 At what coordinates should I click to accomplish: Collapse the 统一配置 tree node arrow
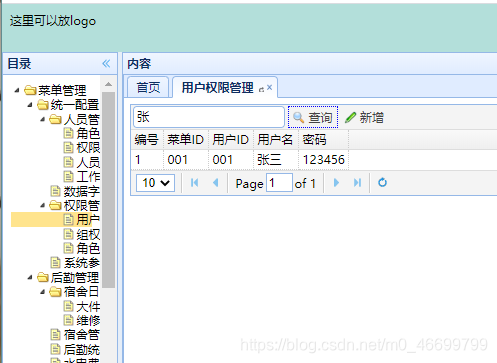30,105
